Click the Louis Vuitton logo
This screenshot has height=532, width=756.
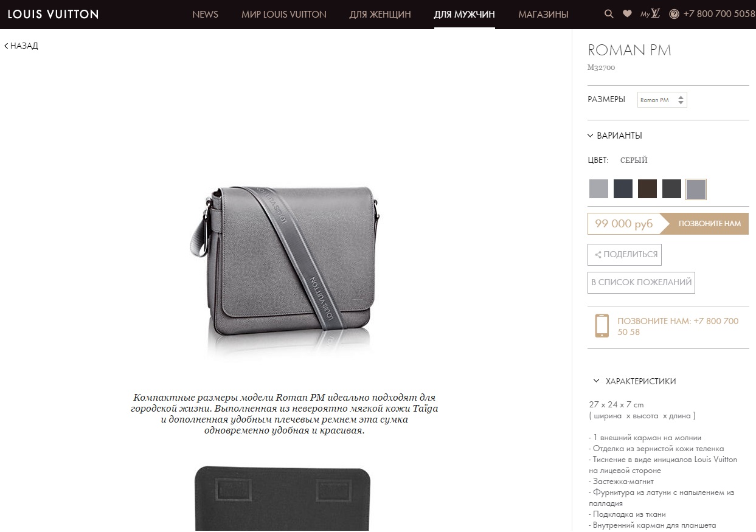click(x=53, y=14)
